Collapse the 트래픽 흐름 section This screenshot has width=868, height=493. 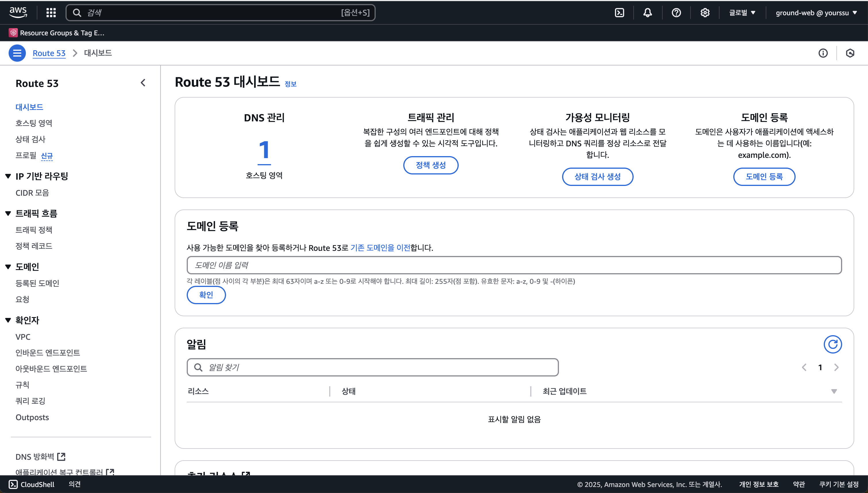(8, 213)
